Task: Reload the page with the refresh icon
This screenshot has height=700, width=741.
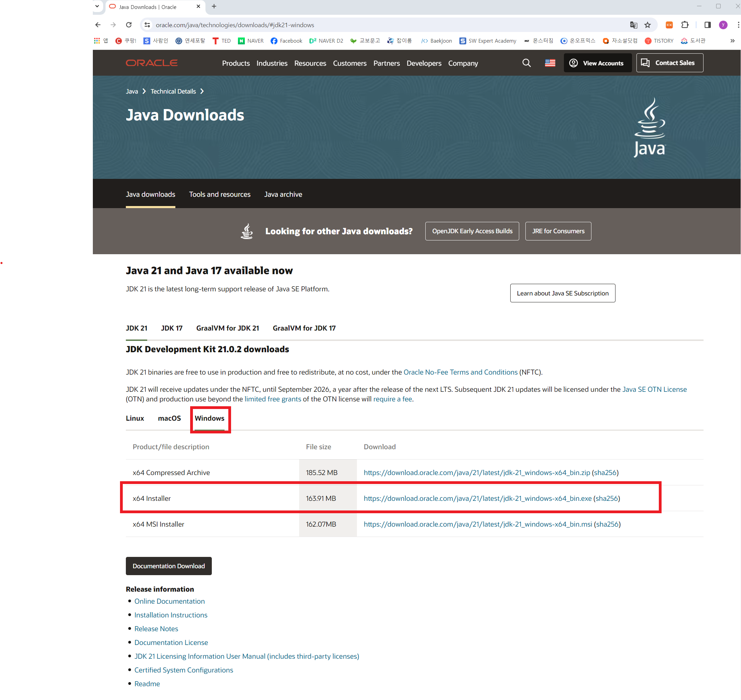Action: (x=129, y=25)
